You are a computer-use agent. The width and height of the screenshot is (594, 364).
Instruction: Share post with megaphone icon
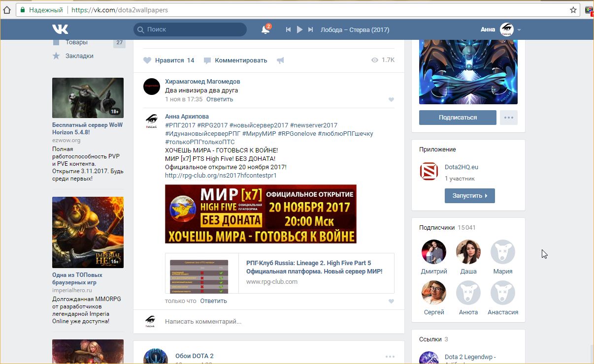[x=280, y=61]
